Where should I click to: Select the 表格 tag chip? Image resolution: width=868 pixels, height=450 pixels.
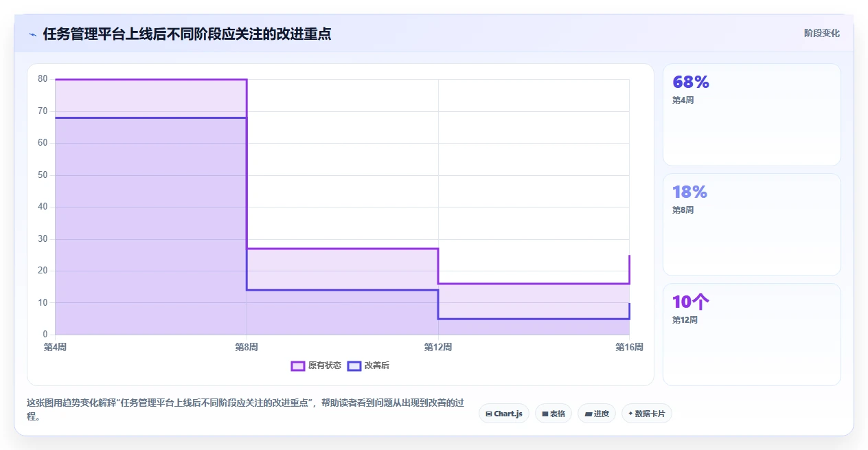553,414
